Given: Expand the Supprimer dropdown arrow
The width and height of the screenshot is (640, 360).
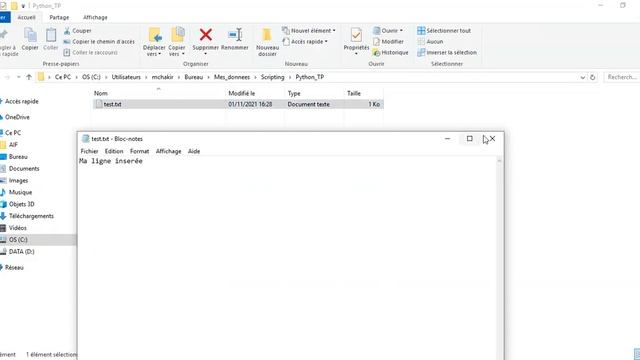Looking at the screenshot, I should tap(206, 54).
